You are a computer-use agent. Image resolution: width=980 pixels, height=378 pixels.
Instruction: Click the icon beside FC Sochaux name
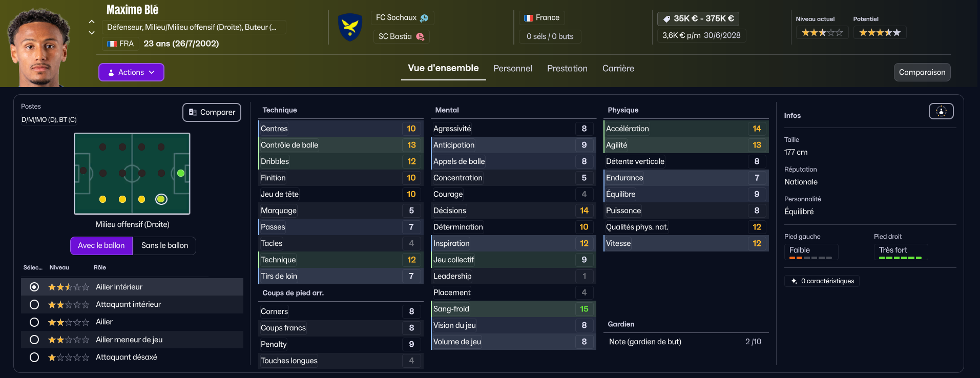pos(424,18)
